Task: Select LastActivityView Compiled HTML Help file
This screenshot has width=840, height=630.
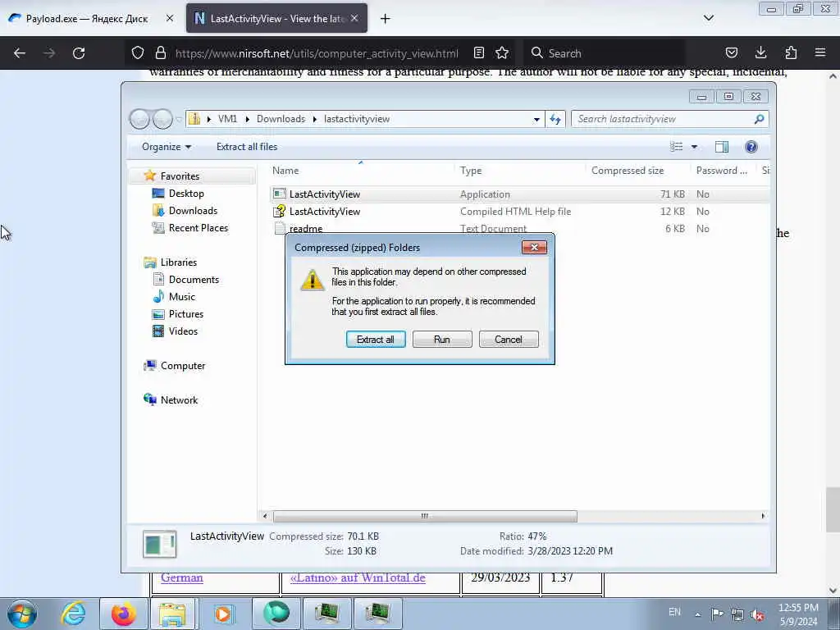Action: [519, 211]
